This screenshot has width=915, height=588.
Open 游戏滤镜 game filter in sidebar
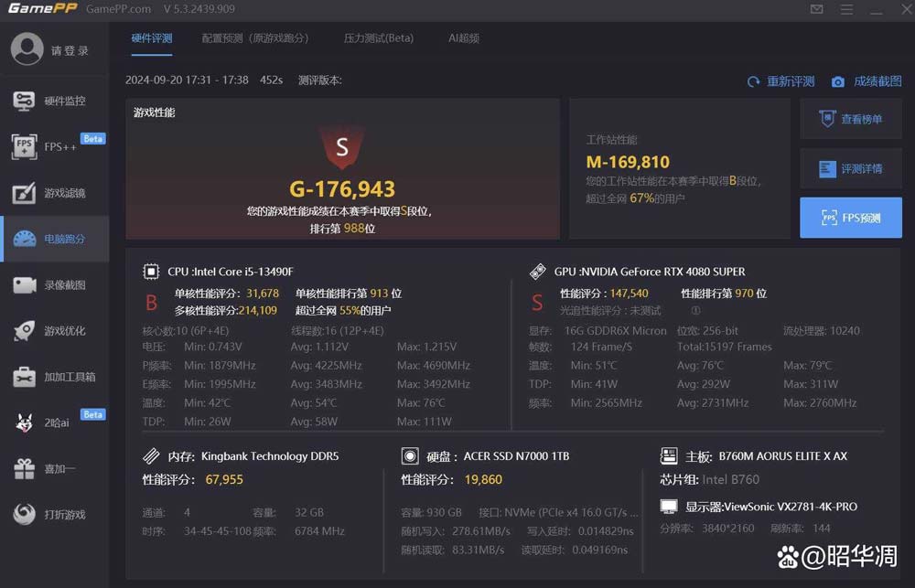tap(25, 193)
